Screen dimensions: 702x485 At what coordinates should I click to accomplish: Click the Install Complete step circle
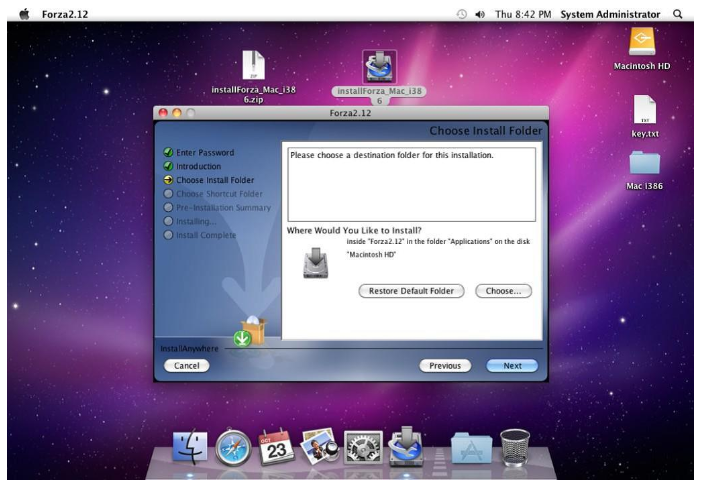click(x=168, y=235)
